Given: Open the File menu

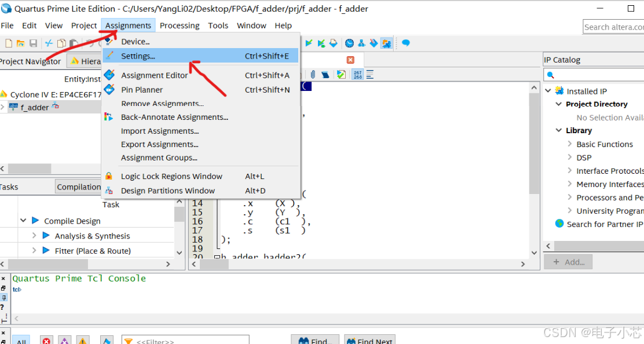Looking at the screenshot, I should (7, 25).
